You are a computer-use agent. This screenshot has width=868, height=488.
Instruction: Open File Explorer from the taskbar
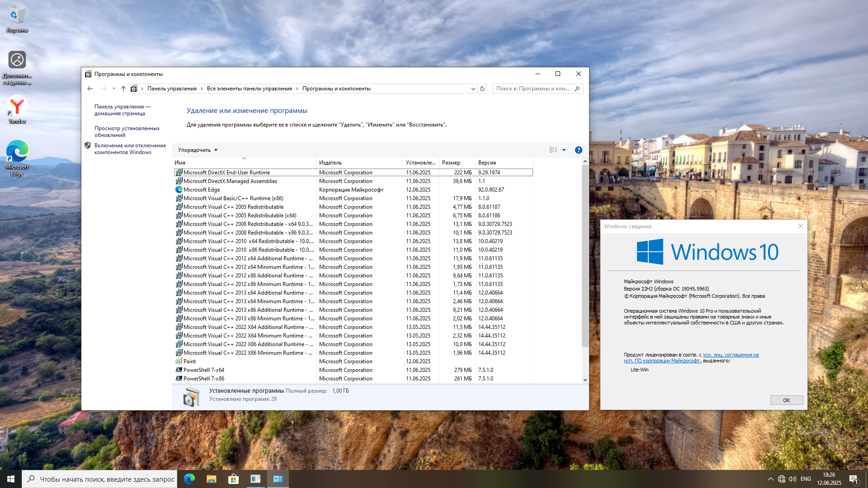coord(211,479)
